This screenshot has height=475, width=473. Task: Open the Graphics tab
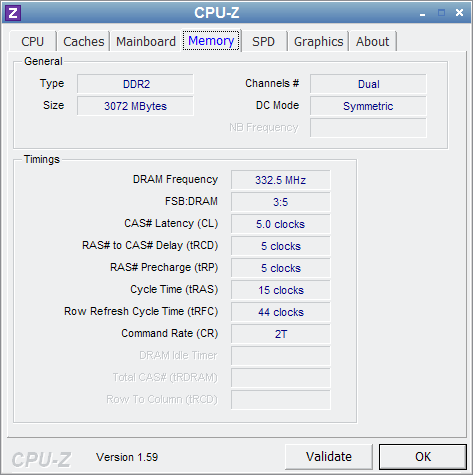pyautogui.click(x=318, y=42)
